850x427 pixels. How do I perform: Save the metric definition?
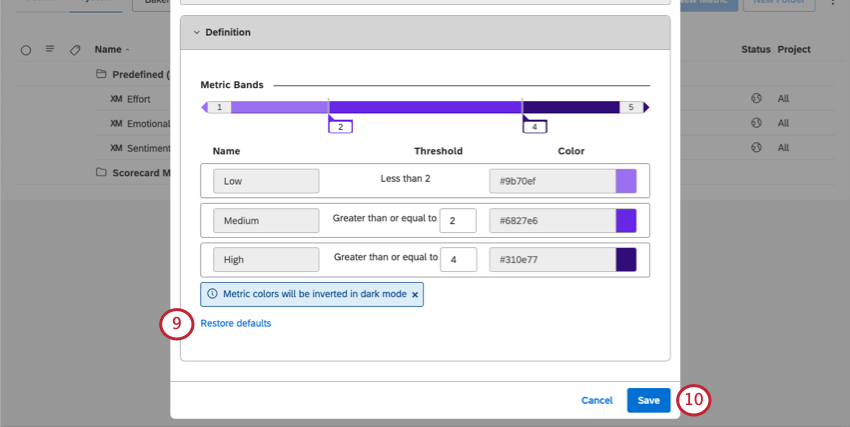(x=648, y=400)
